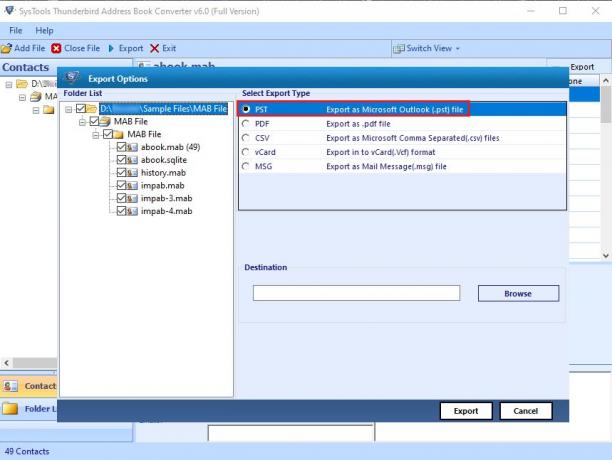Screen dimensions: 612x460
Task: Select the Sample Files\MAB File path row
Action: point(163,108)
